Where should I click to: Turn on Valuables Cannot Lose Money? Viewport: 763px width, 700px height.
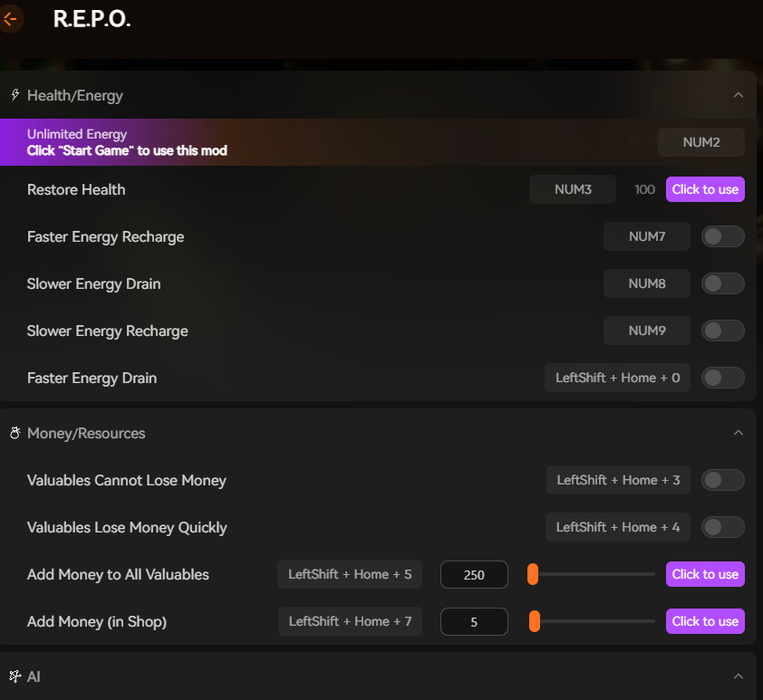(x=723, y=480)
